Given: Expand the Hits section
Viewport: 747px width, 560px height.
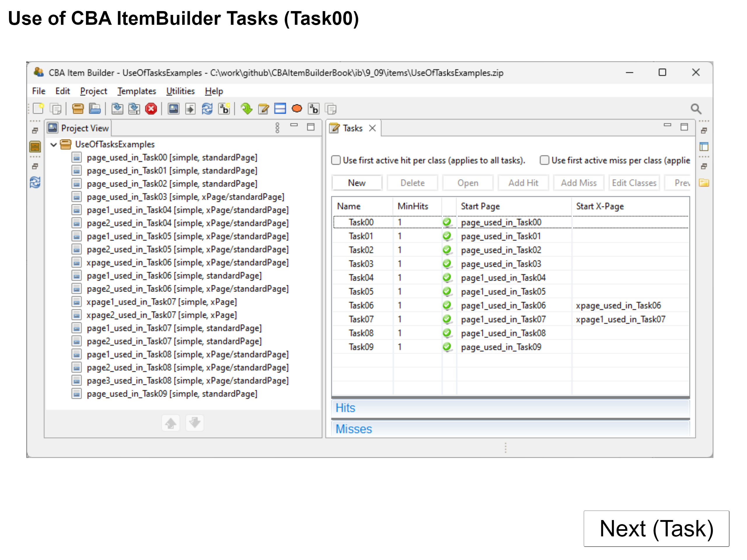Looking at the screenshot, I should (345, 408).
